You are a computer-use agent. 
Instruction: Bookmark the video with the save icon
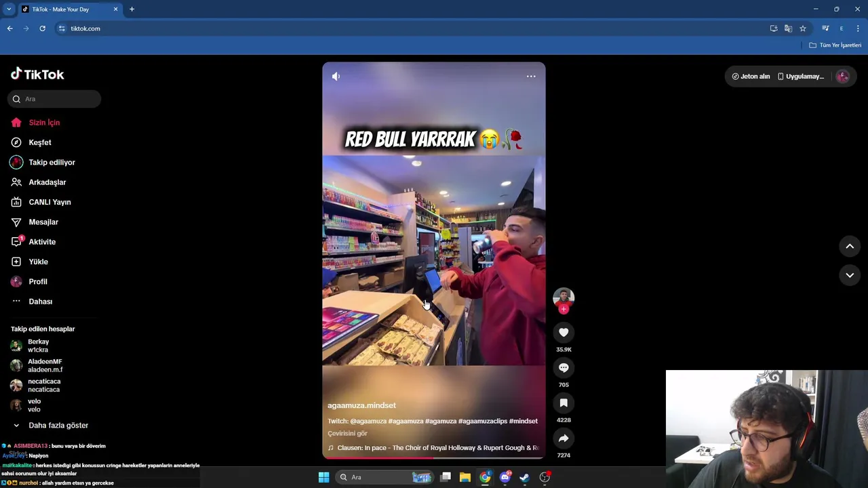(564, 403)
